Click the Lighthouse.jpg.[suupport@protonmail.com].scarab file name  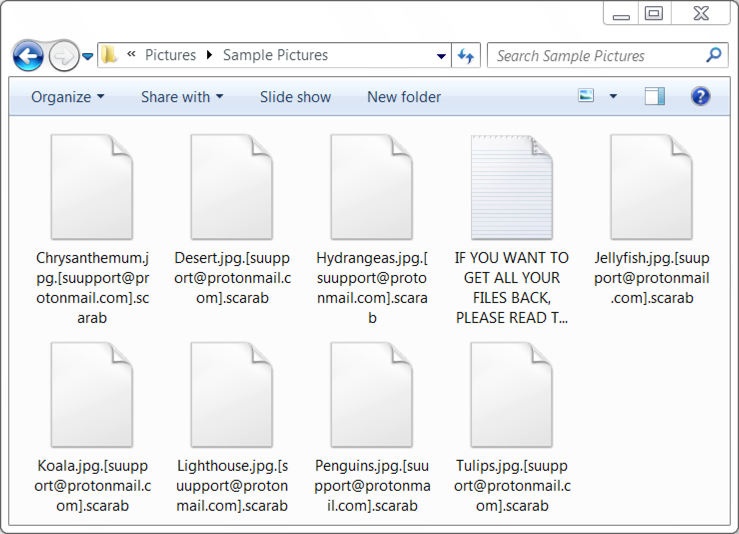[x=232, y=486]
